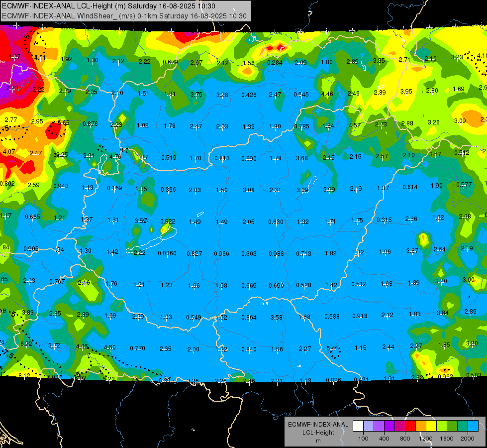The height and width of the screenshot is (448, 487).
Task: Select the 0.905 grid value
Action: click(x=31, y=249)
